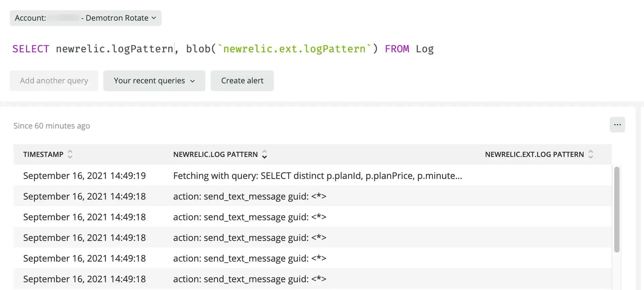
Task: Click the FROM keyword in the query editor
Action: pyautogui.click(x=397, y=49)
